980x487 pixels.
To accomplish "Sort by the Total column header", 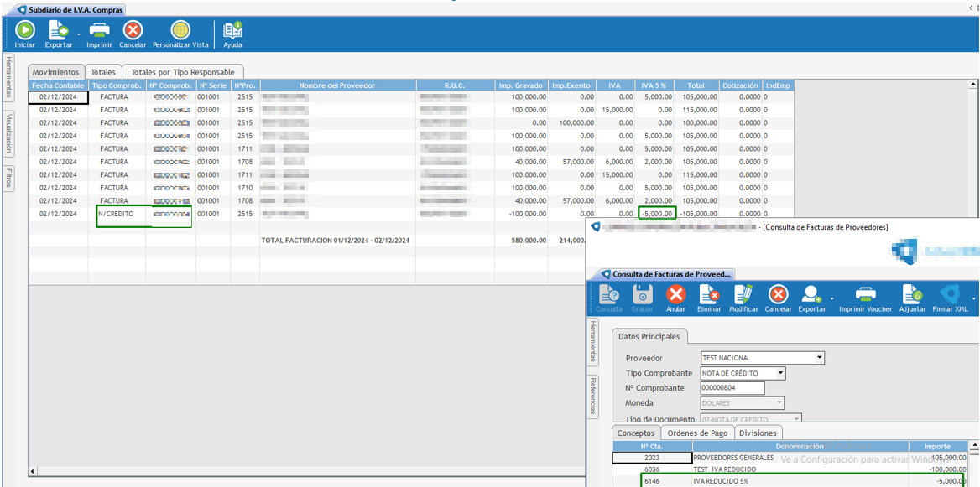I will point(696,85).
